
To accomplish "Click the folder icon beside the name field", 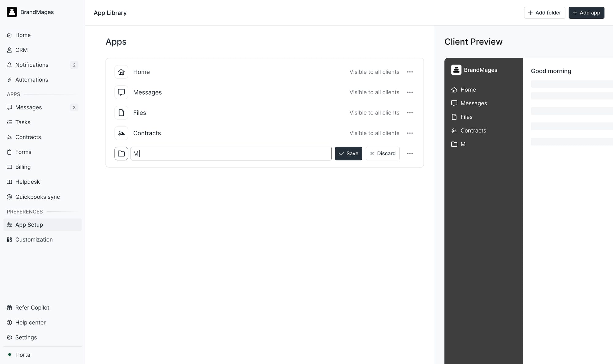I will click(121, 153).
